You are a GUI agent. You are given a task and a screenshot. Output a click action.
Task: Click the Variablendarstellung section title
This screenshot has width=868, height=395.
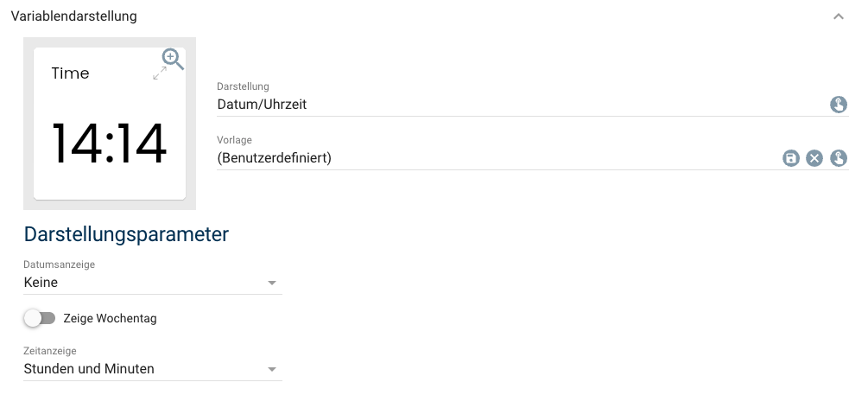point(73,16)
